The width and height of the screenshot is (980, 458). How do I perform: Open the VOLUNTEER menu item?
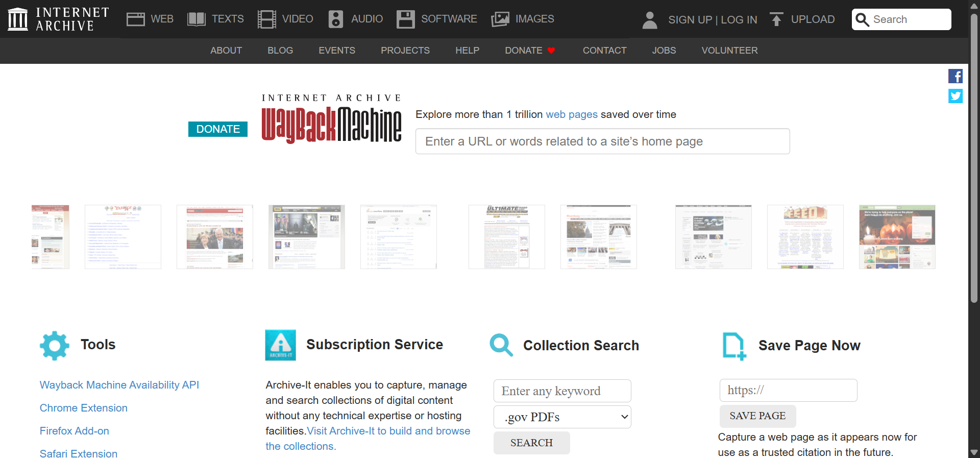point(729,51)
